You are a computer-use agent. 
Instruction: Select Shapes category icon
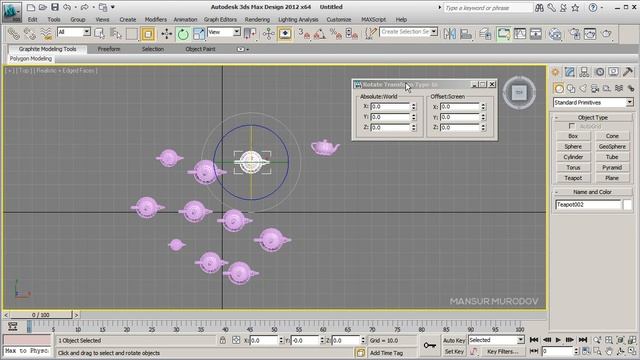click(571, 88)
